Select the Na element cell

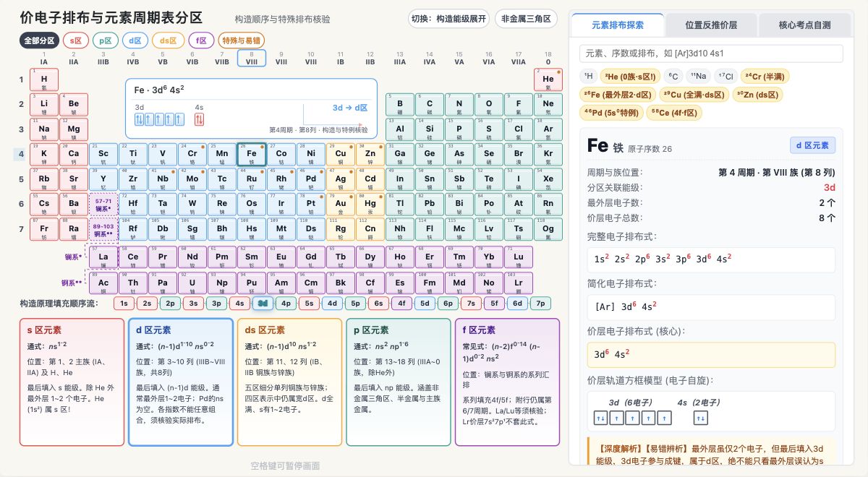pyautogui.click(x=44, y=130)
